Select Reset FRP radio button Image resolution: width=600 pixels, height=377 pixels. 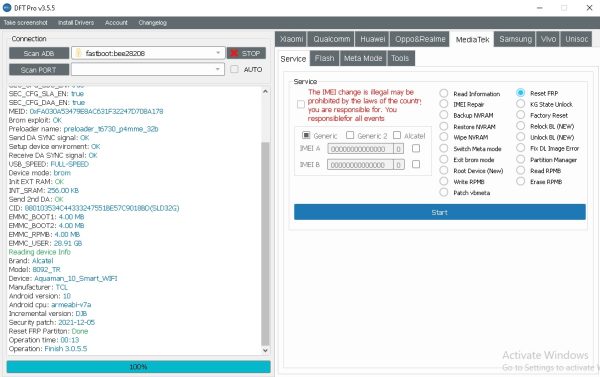click(520, 93)
